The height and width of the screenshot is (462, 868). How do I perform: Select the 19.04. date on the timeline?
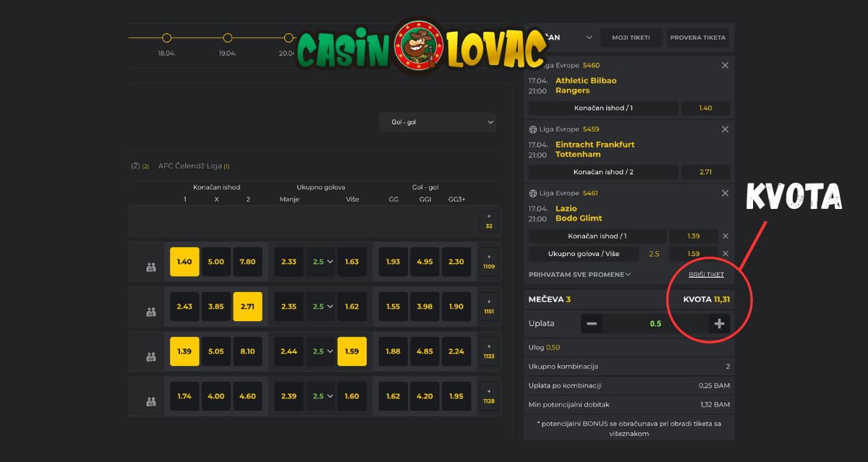[228, 38]
